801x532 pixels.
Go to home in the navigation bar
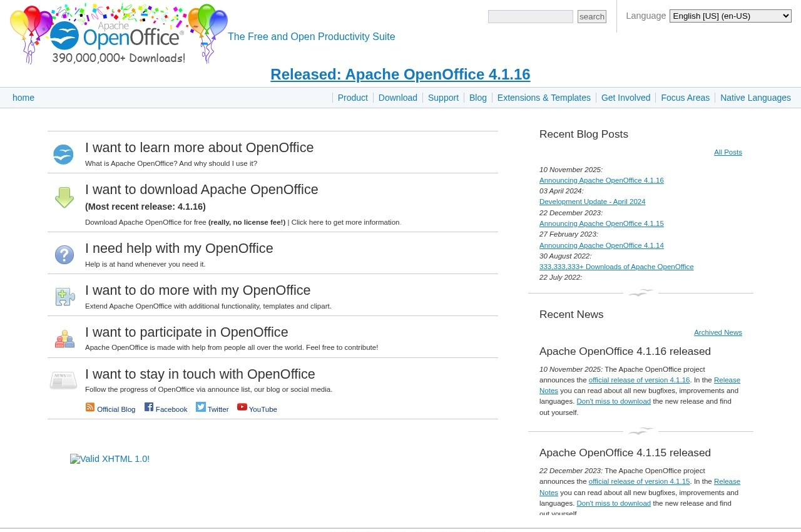coord(23,98)
